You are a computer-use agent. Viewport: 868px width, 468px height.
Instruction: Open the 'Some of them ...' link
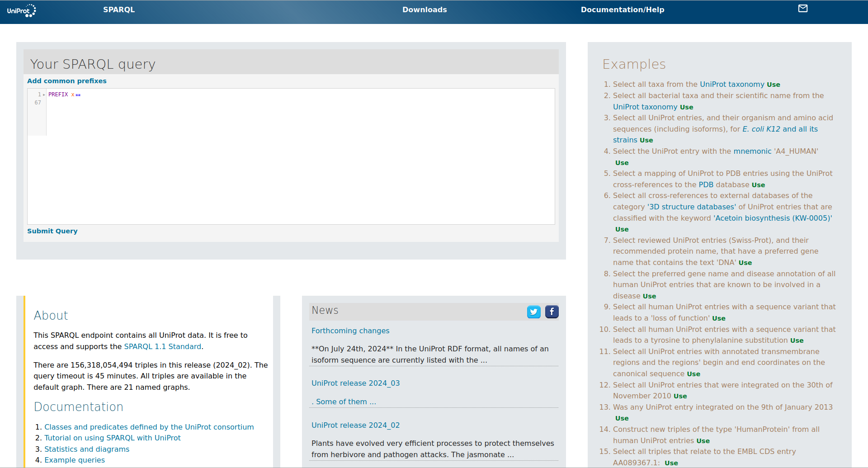tap(344, 402)
